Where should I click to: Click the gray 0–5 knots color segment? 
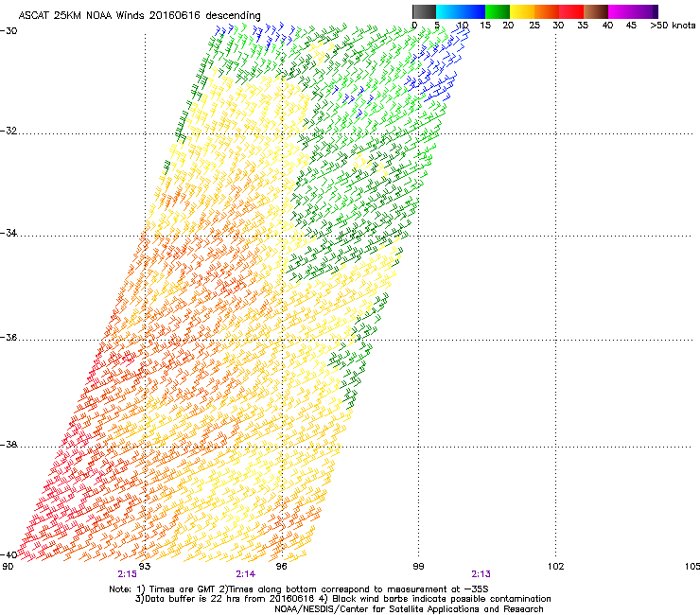pyautogui.click(x=424, y=11)
